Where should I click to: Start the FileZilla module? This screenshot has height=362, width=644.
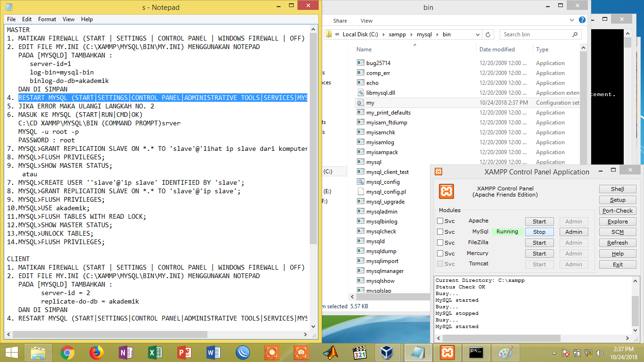coord(539,243)
